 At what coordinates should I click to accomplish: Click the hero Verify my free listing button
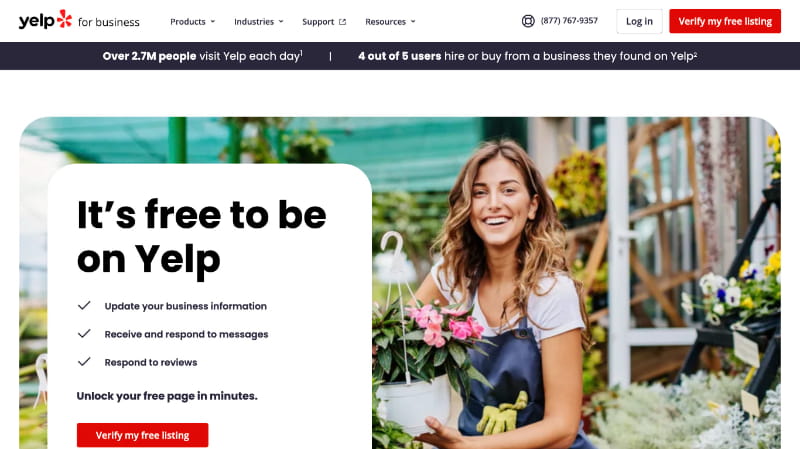pos(142,435)
